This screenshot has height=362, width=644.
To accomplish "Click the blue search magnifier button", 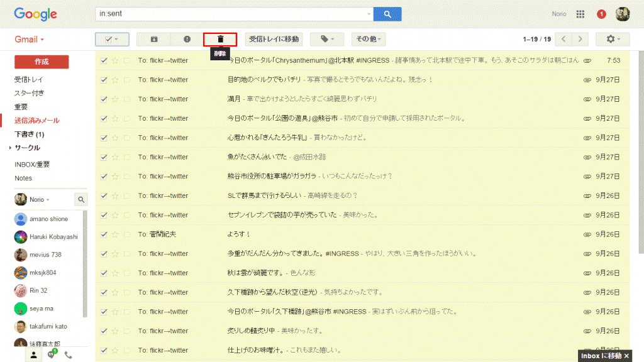I will [387, 13].
